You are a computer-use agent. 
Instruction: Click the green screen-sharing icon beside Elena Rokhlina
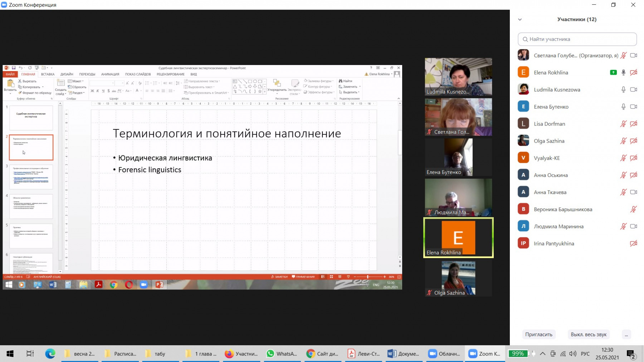click(613, 73)
